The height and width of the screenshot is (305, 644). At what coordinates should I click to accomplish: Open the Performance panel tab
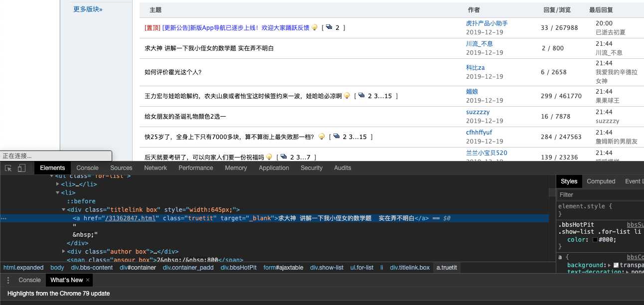196,168
